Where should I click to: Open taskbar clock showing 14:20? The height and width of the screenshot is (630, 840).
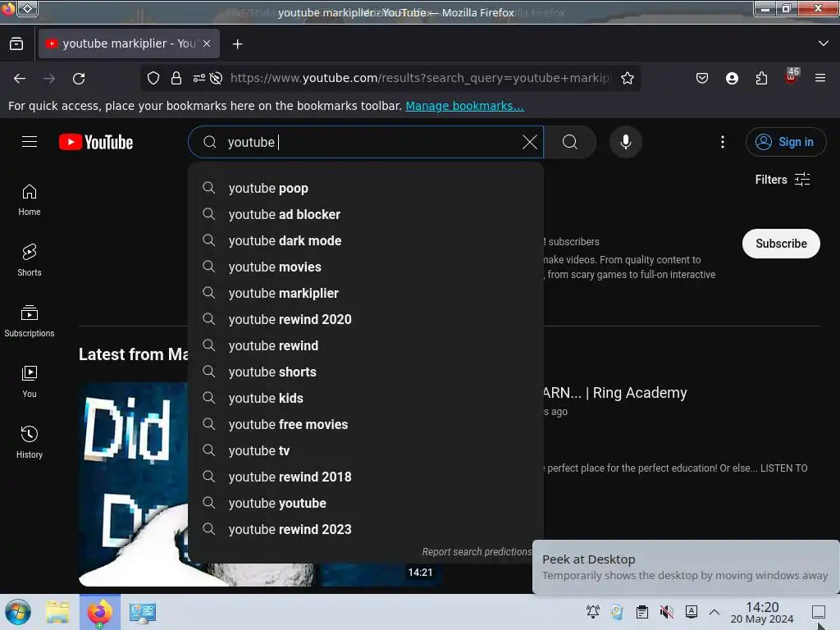pos(762,612)
